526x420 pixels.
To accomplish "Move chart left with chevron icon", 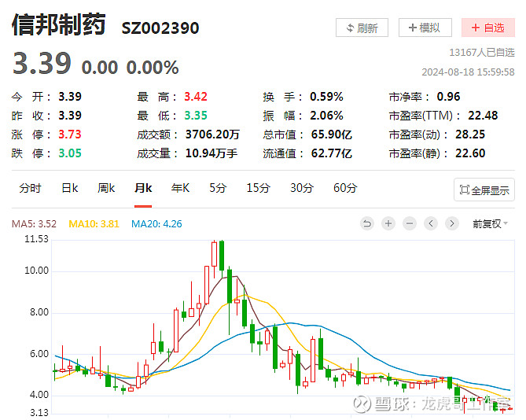I will 431,223.
